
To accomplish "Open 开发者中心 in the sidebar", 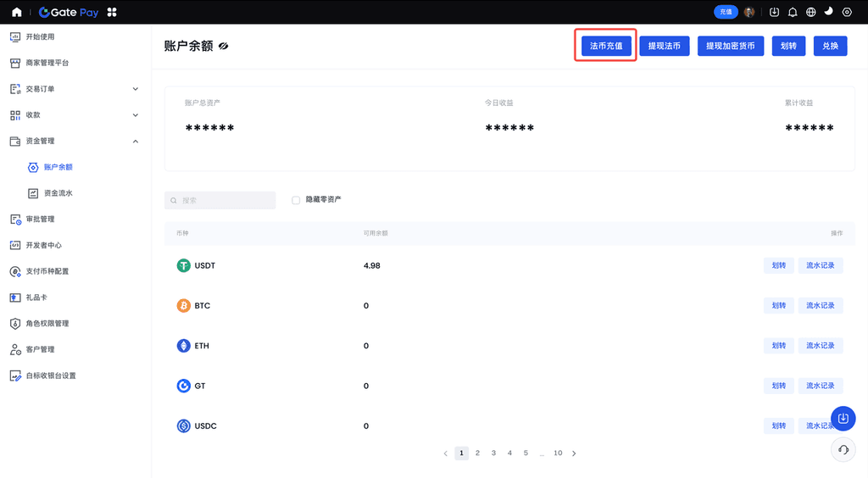I will pyautogui.click(x=43, y=245).
